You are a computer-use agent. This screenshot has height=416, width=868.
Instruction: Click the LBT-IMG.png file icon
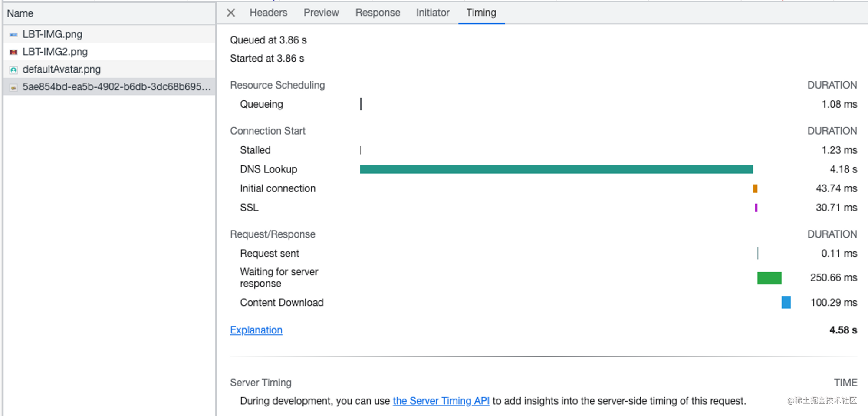pos(13,34)
